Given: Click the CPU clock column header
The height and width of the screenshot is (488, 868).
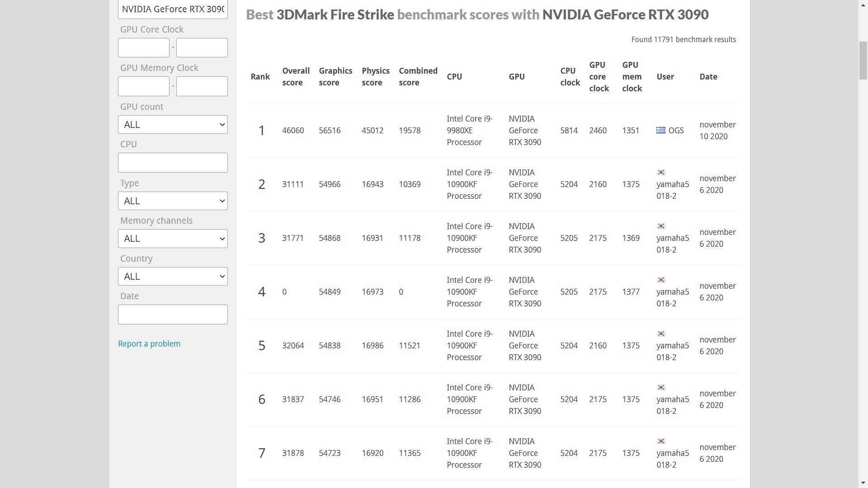Looking at the screenshot, I should point(570,77).
